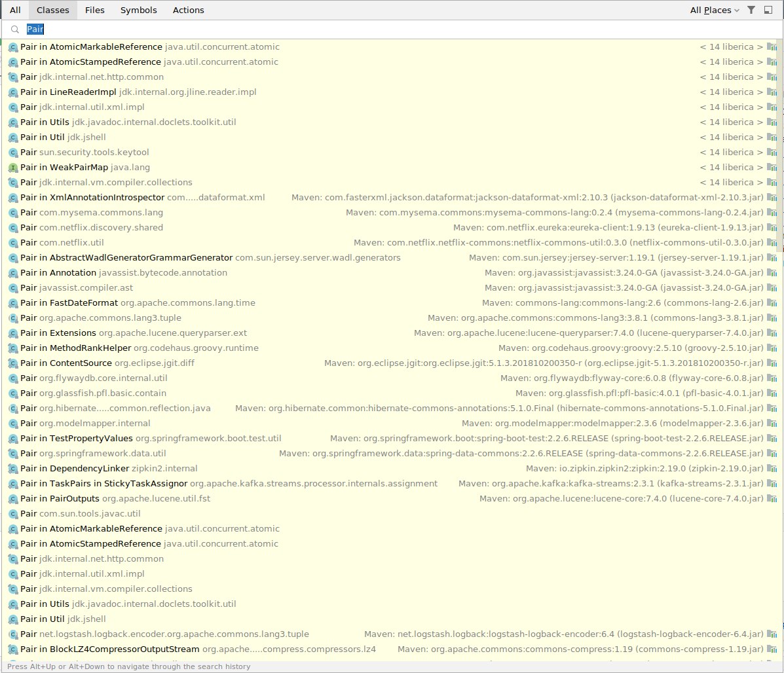784x673 pixels.
Task: Click class icon of Pair in FastDateFormat
Action: click(x=14, y=303)
